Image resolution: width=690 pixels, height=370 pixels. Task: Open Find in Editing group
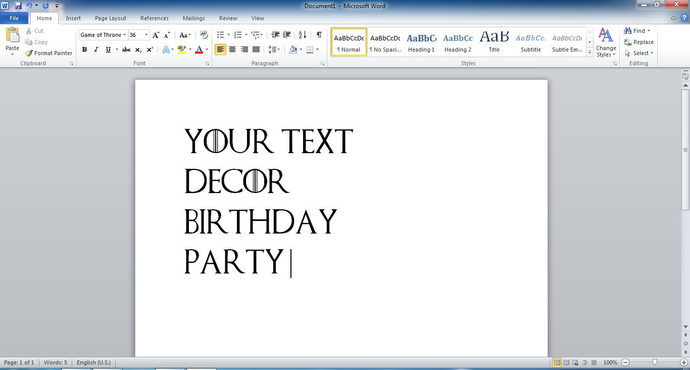pyautogui.click(x=636, y=31)
